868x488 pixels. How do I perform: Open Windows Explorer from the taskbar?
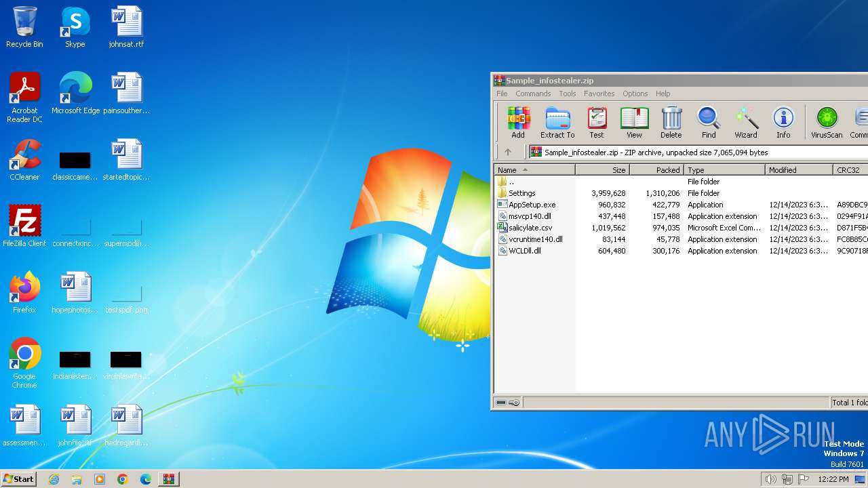[77, 479]
